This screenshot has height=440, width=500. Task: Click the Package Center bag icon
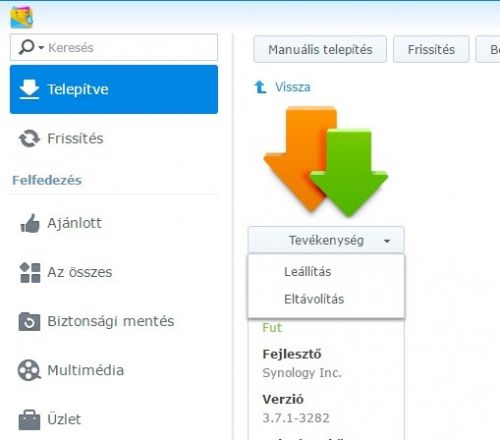(x=22, y=17)
